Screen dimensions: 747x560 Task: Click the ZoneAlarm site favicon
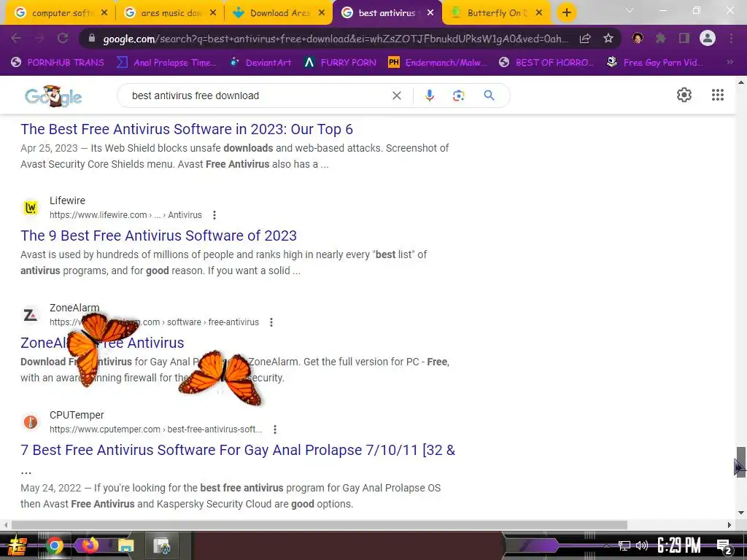31,315
